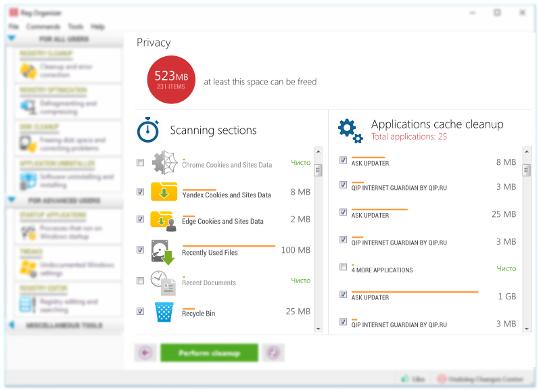Select Freeing disk space and correcting problems
The image size is (541, 392).
click(x=73, y=144)
